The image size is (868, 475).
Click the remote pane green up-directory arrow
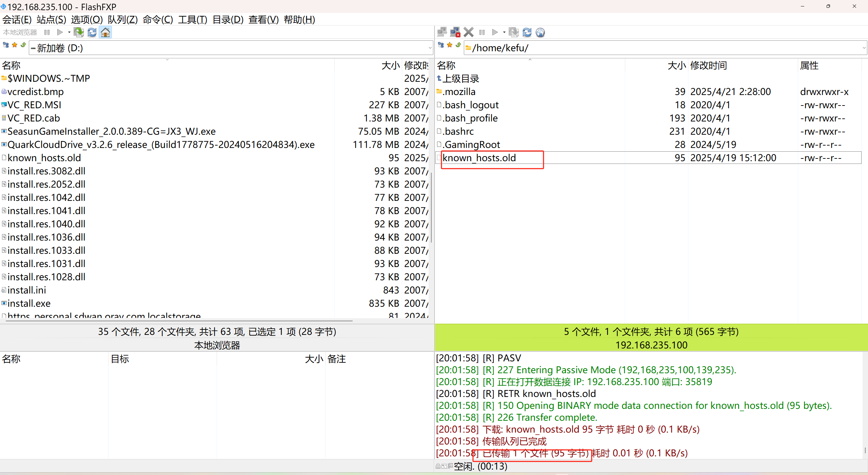coord(458,45)
